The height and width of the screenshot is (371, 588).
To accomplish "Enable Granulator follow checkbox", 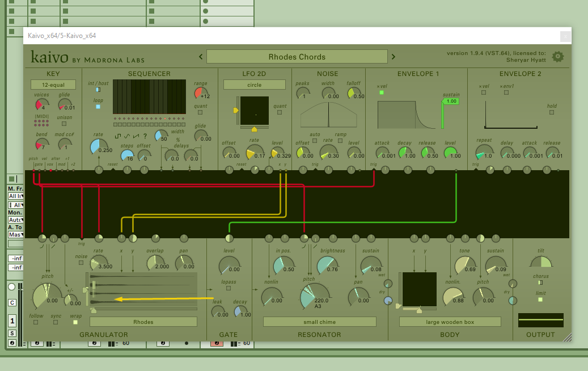I will 36,322.
